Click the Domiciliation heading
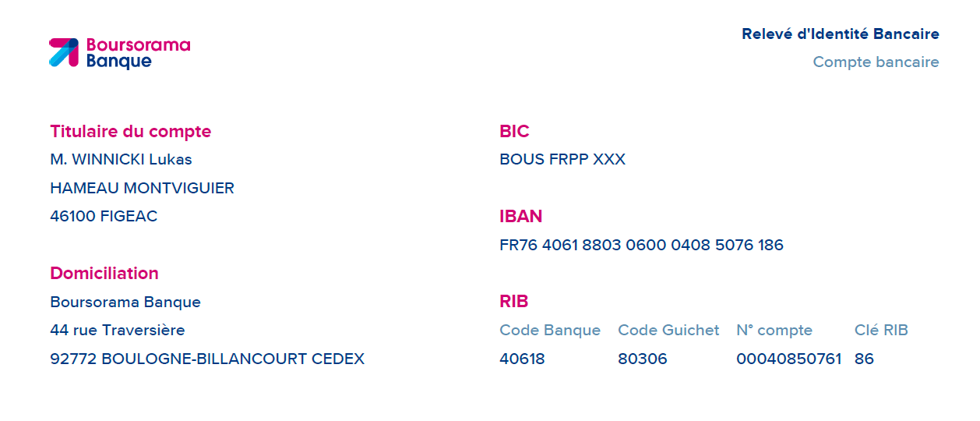Image resolution: width=980 pixels, height=421 pixels. 104,274
